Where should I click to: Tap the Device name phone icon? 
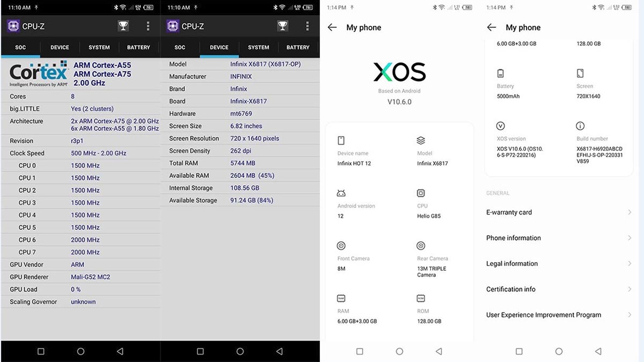[341, 141]
